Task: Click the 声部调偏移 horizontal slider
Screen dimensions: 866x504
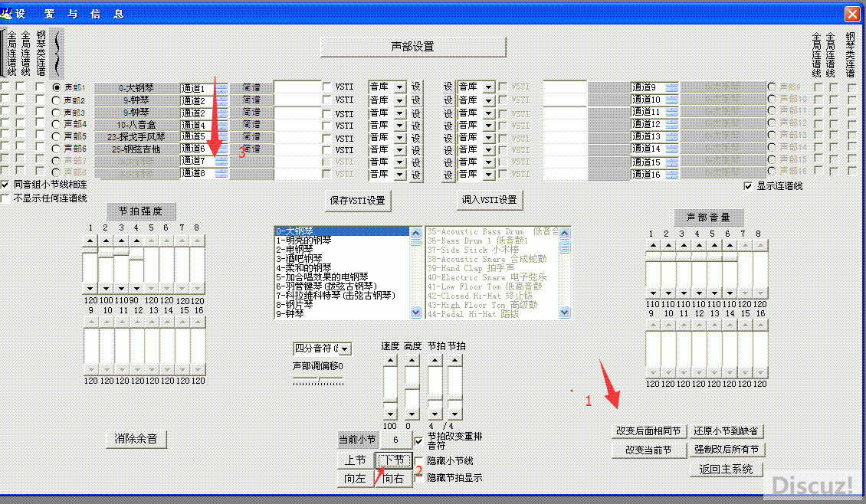Action: pyautogui.click(x=318, y=381)
